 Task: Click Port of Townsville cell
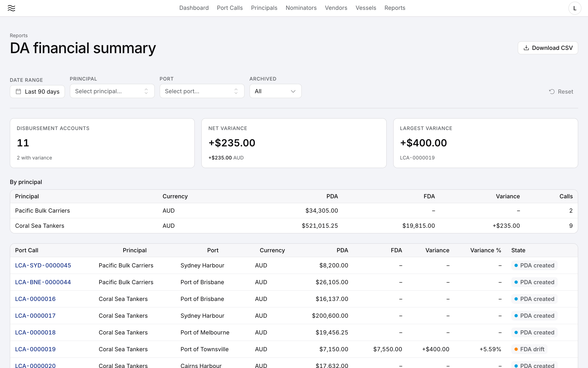(x=204, y=349)
